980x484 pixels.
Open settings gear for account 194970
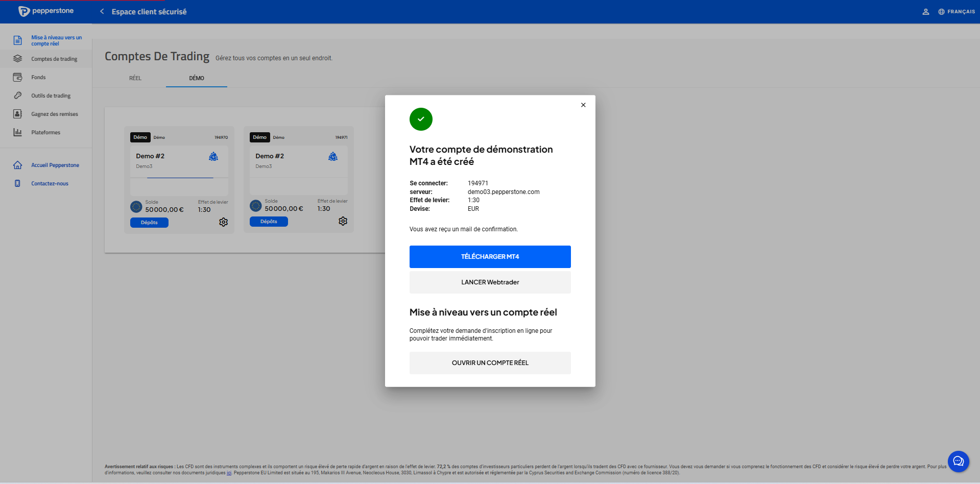pos(223,222)
